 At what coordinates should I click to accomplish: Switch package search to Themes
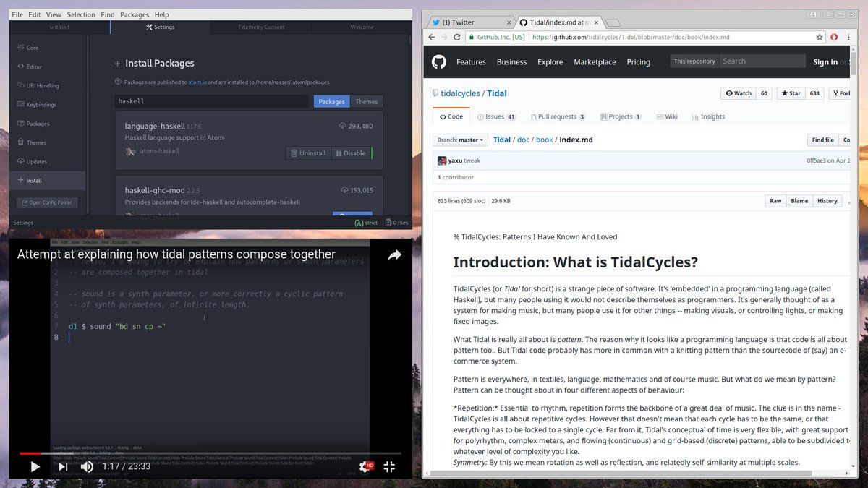367,102
